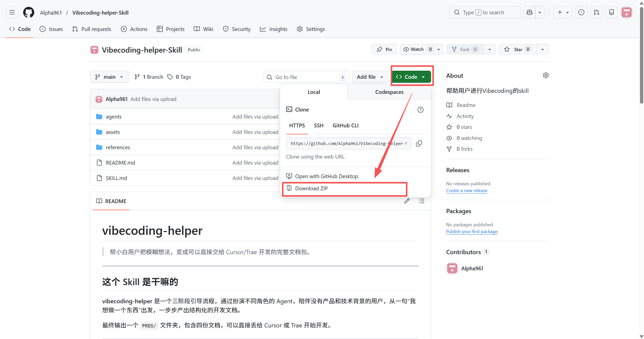Viewport: 644px width, 339px height.
Task: Open GitHub home via the octocat logo
Action: coord(28,12)
